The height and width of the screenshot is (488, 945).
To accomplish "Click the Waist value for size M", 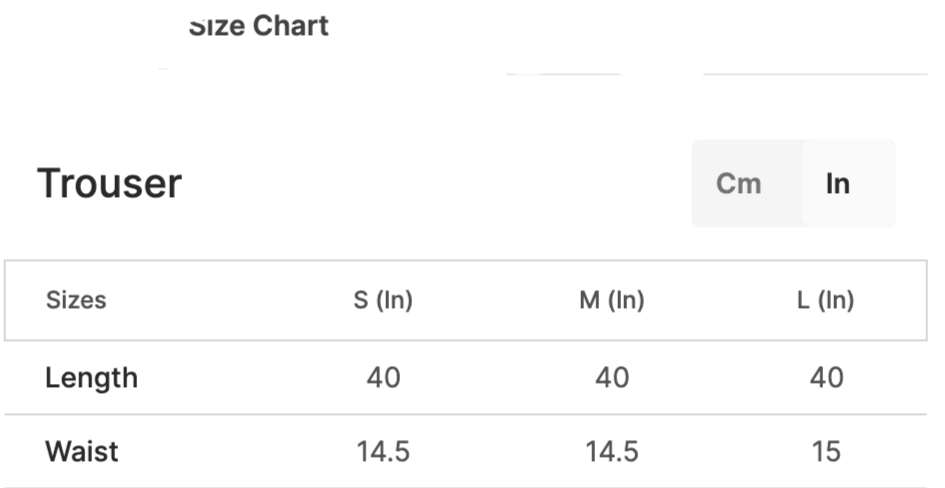I will [x=612, y=451].
